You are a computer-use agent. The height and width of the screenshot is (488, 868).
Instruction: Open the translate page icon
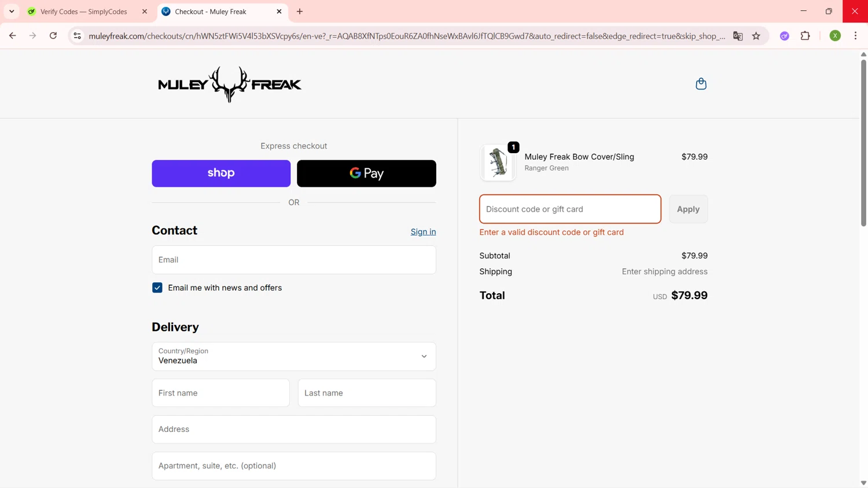tap(738, 36)
